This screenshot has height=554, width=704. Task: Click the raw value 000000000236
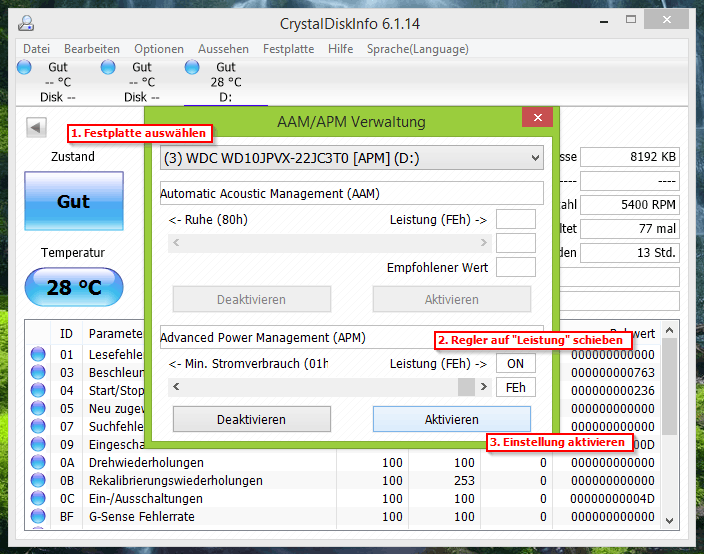point(613,391)
